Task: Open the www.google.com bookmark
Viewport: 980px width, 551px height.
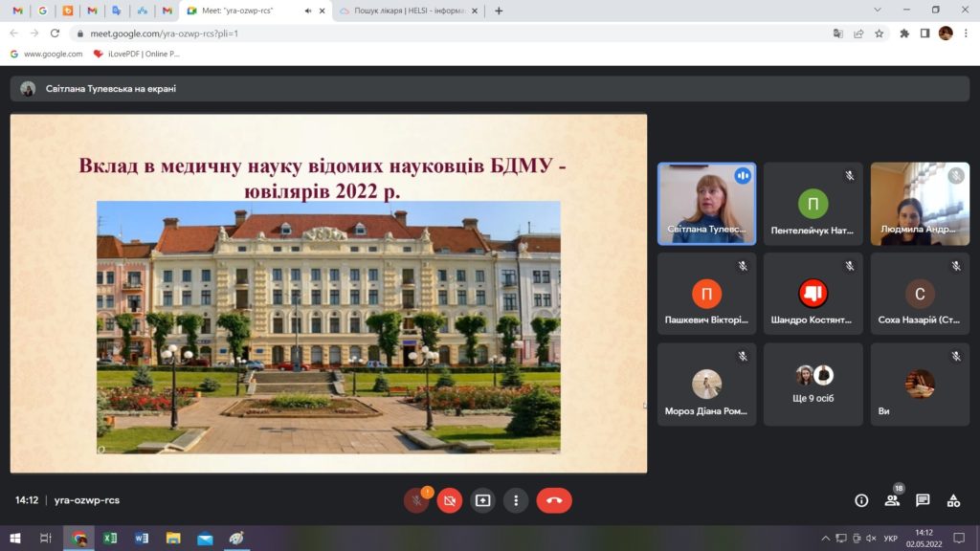Action: (46, 54)
